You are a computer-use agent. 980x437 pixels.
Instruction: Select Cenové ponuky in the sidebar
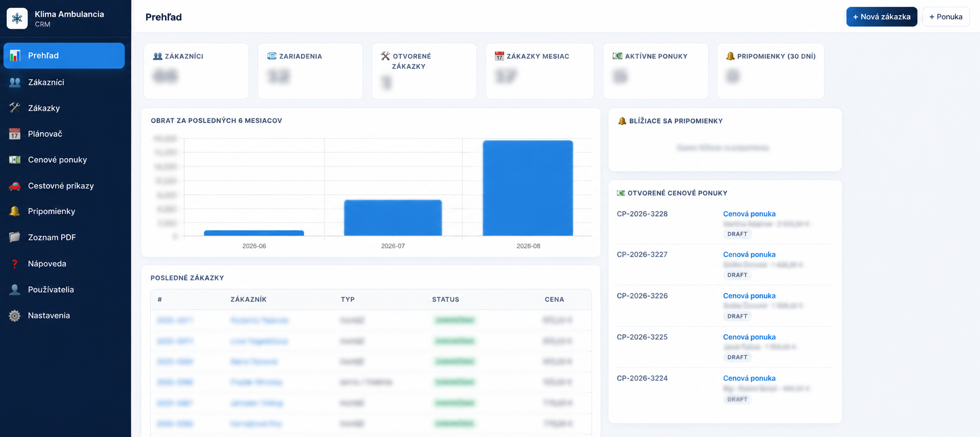pos(64,160)
